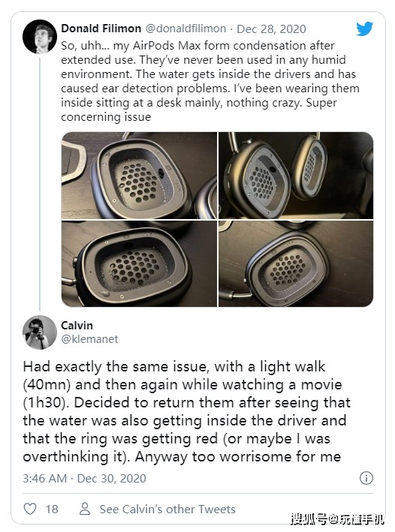The image size is (395, 532).
Task: Open Donald Filimon's profile avatar
Action: pyautogui.click(x=39, y=37)
